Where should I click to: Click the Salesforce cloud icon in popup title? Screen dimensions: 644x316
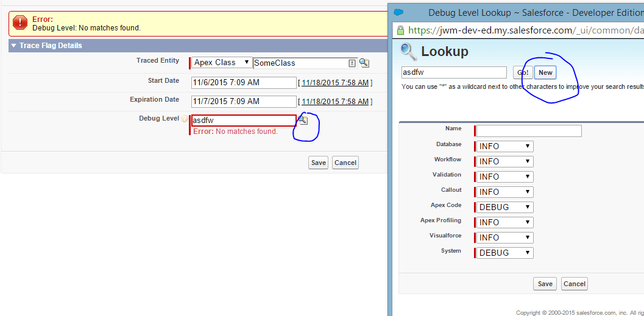[399, 12]
